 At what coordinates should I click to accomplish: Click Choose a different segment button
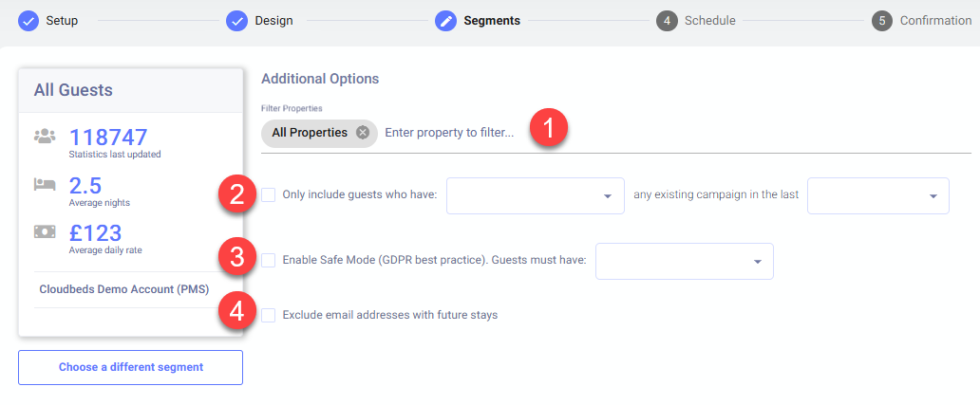point(131,368)
